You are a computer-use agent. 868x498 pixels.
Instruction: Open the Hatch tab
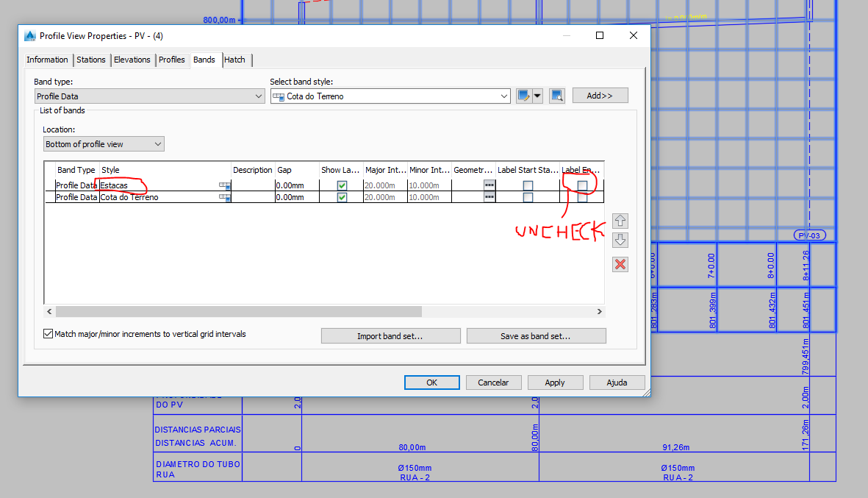tap(234, 60)
